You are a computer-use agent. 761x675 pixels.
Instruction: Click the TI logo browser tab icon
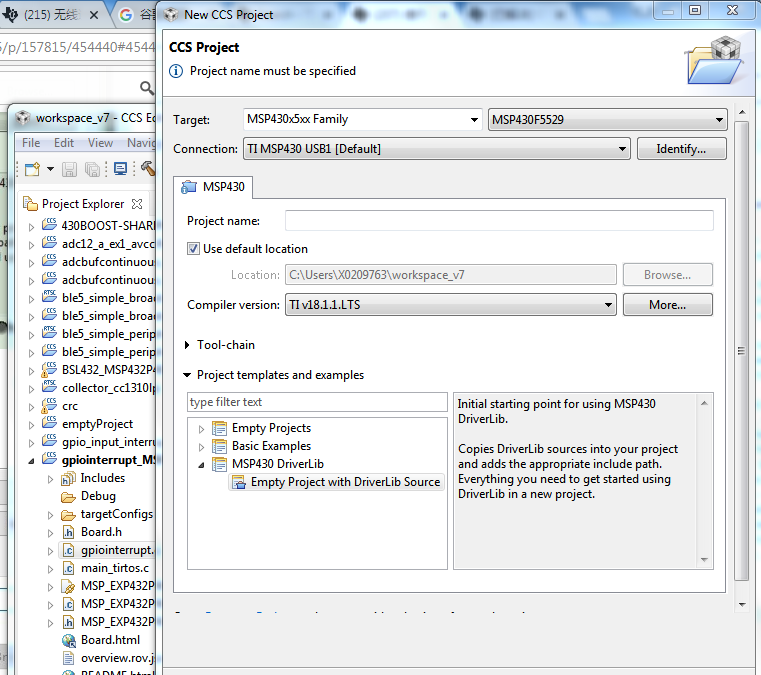(11, 15)
